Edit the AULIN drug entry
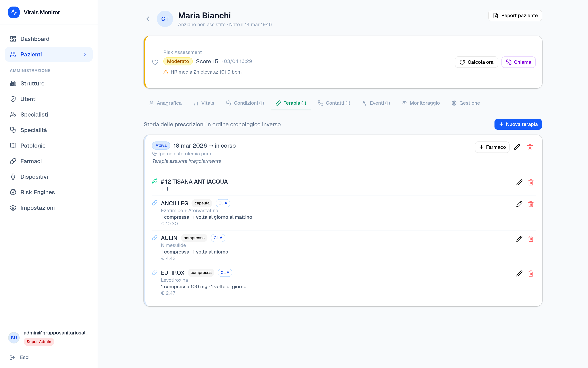The height and width of the screenshot is (368, 588). pos(519,239)
